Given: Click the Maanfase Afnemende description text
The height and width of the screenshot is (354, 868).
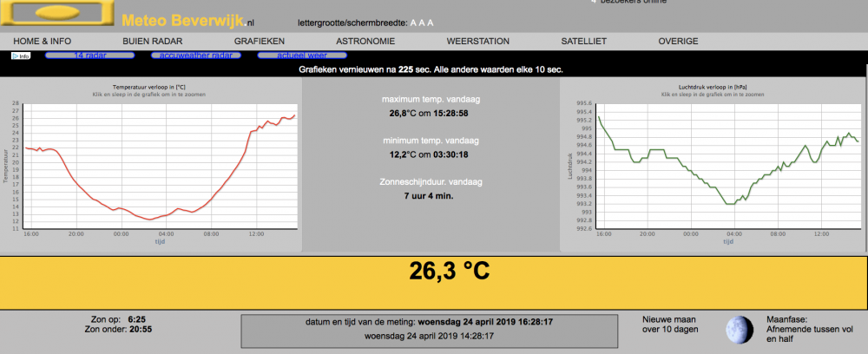Looking at the screenshot, I should tap(809, 329).
